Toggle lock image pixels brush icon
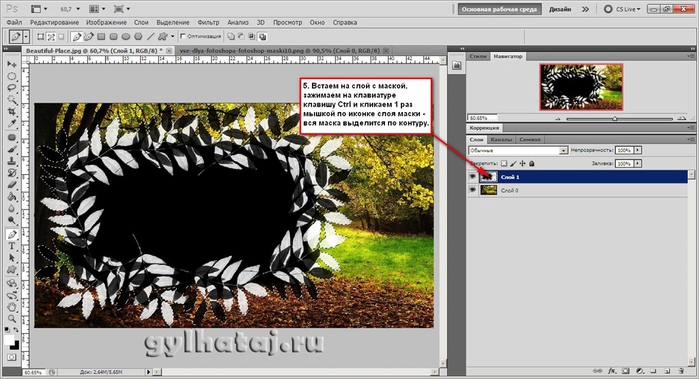699x379 pixels. pyautogui.click(x=513, y=164)
